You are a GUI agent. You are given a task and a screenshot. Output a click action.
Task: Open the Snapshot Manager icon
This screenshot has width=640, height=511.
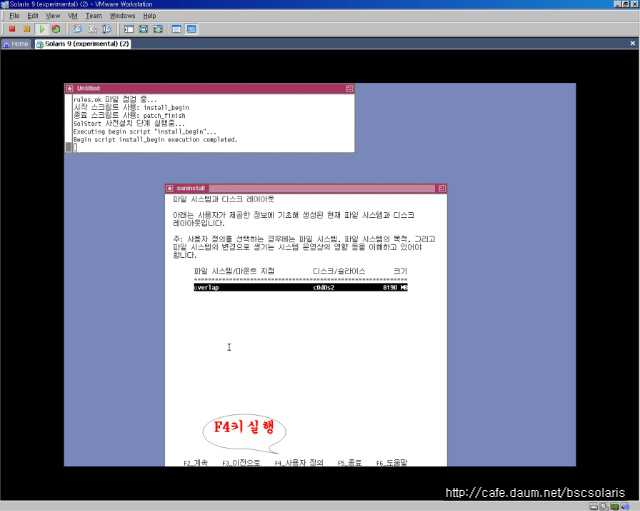pos(107,29)
